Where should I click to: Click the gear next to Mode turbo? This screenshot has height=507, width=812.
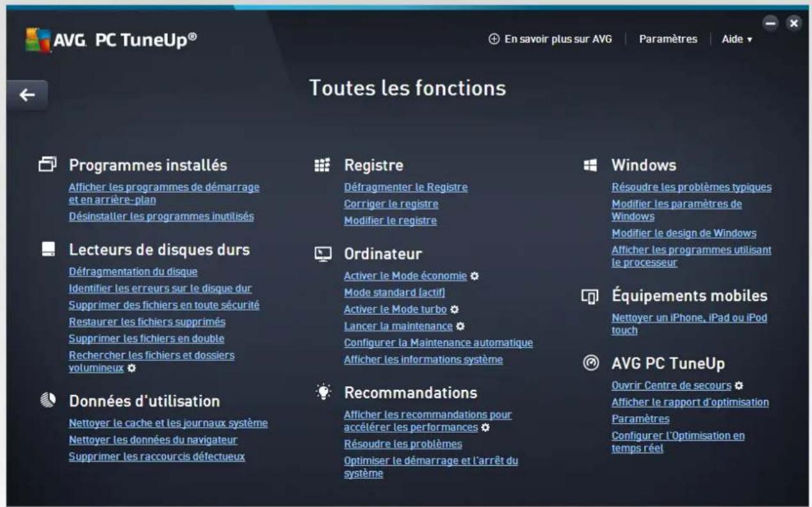pos(454,309)
